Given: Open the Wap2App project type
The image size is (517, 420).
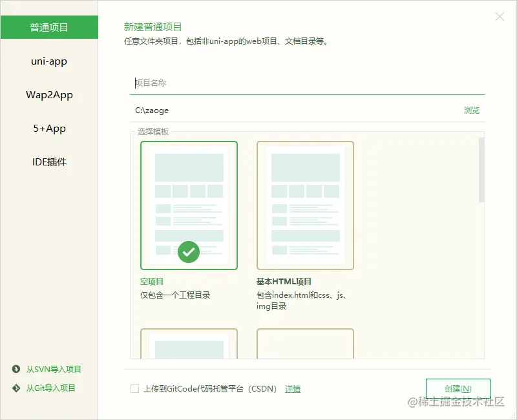Looking at the screenshot, I should tap(49, 95).
